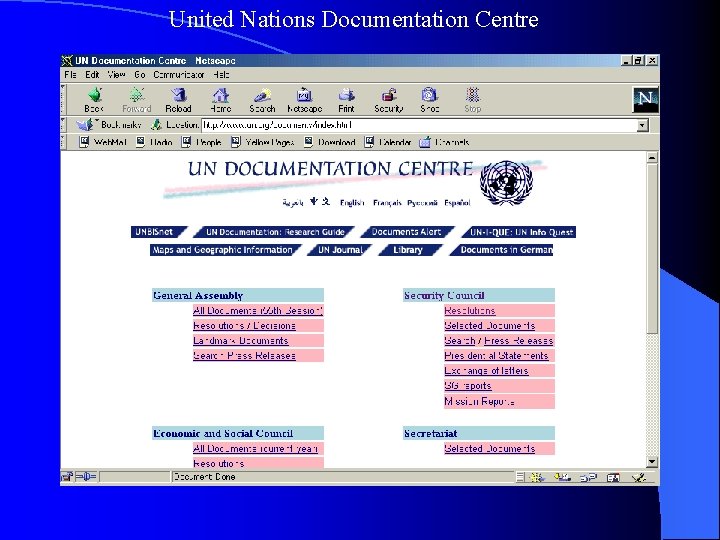Open Economic and Social Council All Documents
The height and width of the screenshot is (540, 720).
point(255,449)
